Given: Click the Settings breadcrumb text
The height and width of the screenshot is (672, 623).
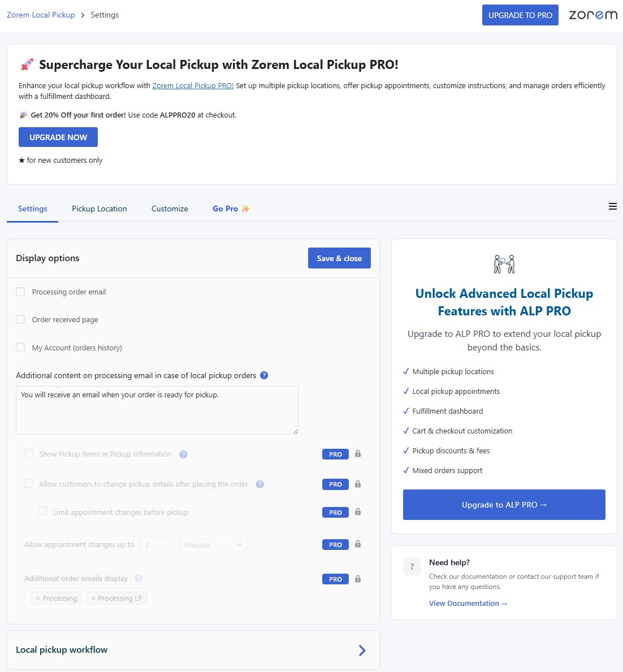Looking at the screenshot, I should (105, 15).
